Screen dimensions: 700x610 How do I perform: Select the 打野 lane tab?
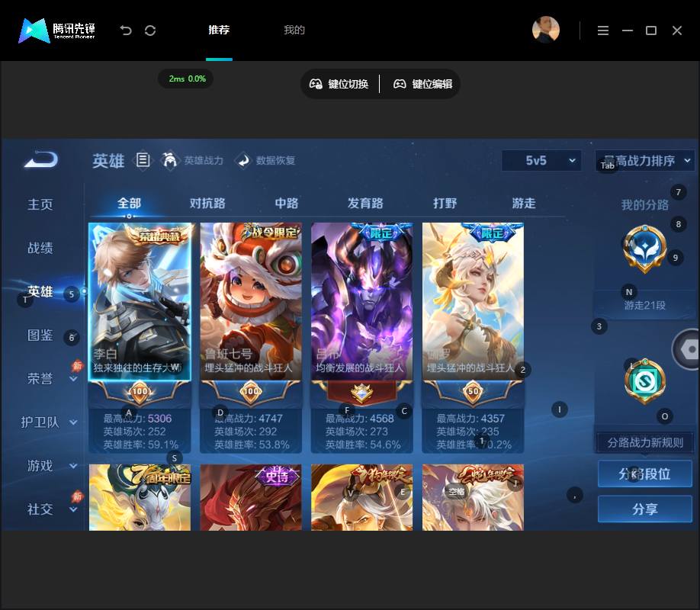tap(445, 203)
